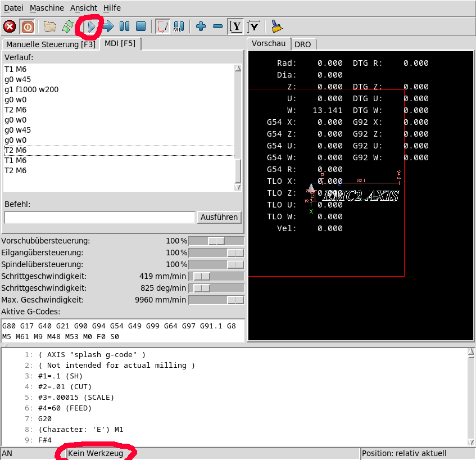
Task: Zoom in on the preview
Action: 201,26
